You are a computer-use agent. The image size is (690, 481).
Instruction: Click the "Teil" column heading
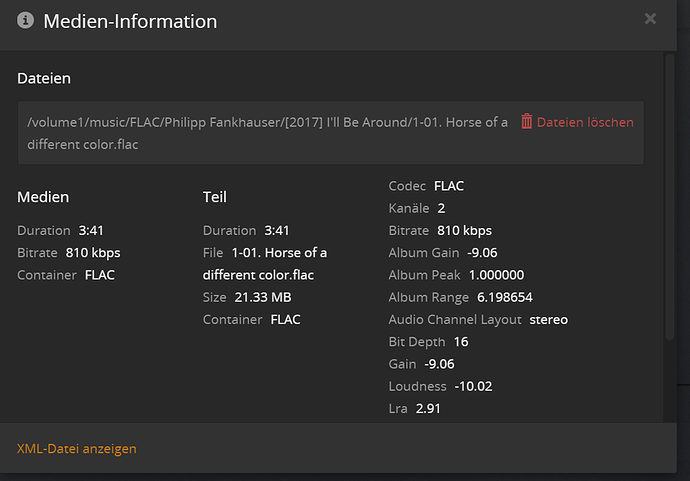[216, 197]
